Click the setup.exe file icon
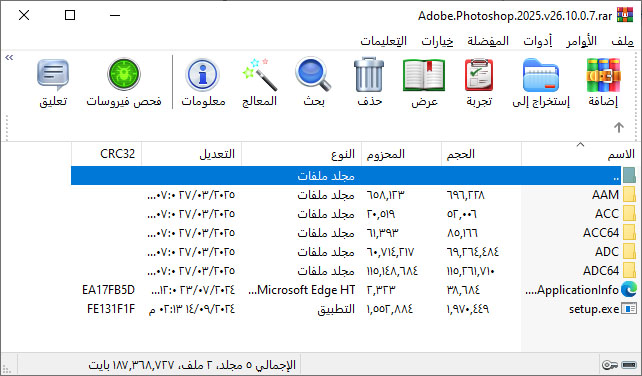This screenshot has height=376, width=642. [629, 308]
